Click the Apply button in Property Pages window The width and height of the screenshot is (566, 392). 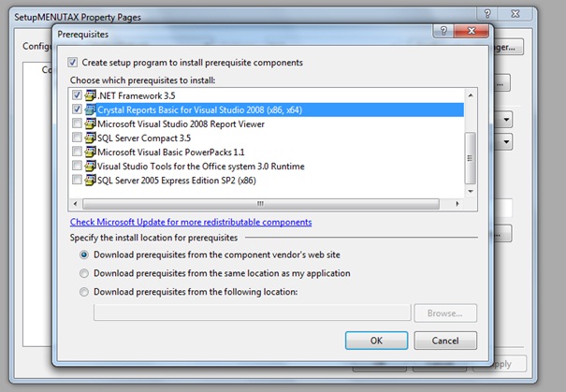(508, 364)
